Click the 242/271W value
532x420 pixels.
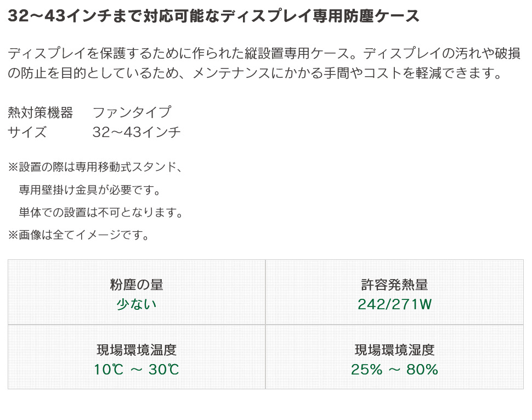394,304
